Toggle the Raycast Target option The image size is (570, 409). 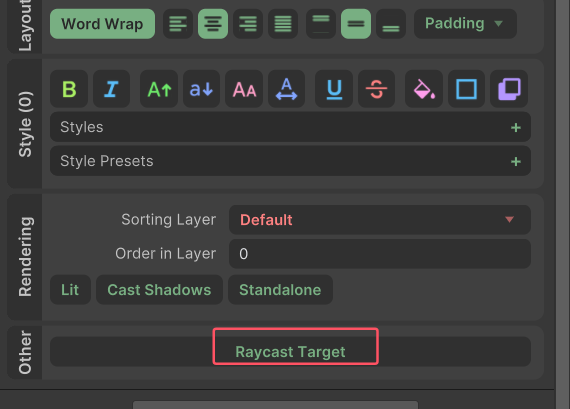(290, 352)
